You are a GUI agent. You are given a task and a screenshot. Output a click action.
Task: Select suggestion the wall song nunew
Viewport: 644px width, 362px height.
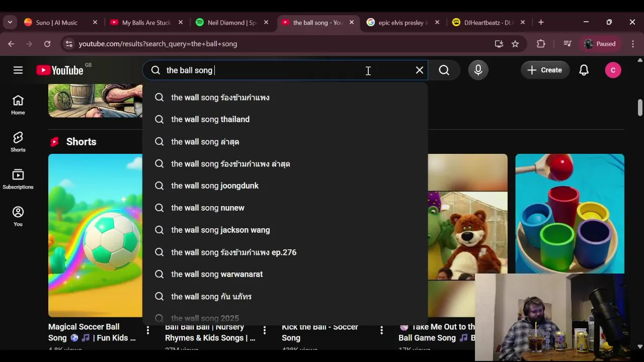click(x=285, y=208)
